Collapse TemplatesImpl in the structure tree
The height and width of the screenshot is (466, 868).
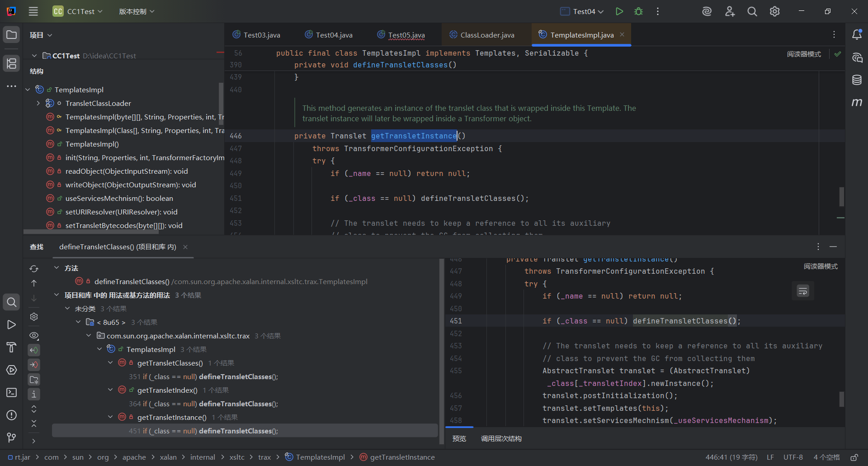click(28, 90)
